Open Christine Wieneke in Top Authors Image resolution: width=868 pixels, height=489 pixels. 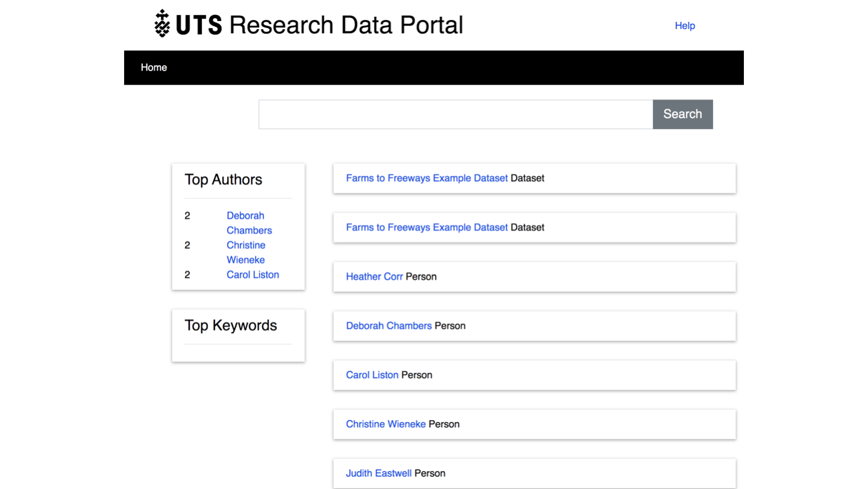click(x=246, y=253)
